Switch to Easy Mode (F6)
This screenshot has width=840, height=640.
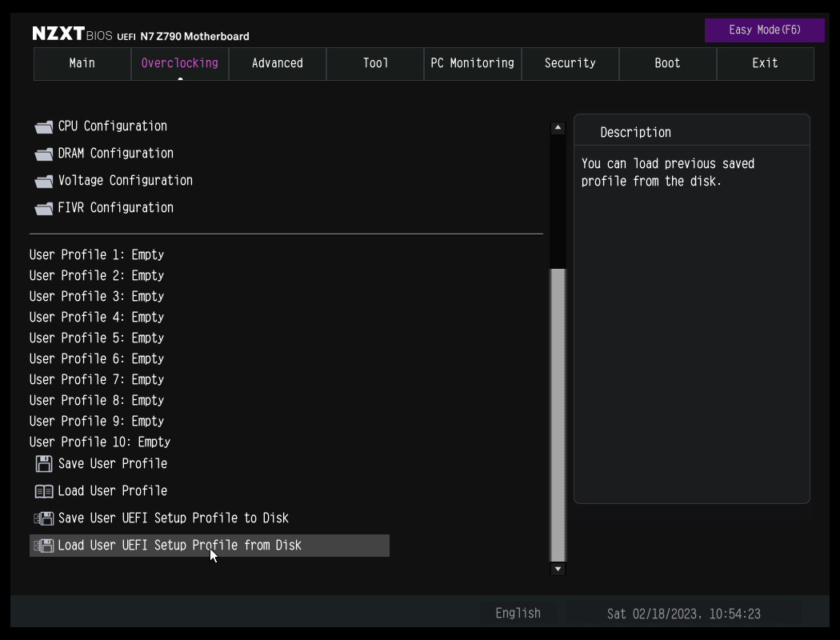[764, 30]
